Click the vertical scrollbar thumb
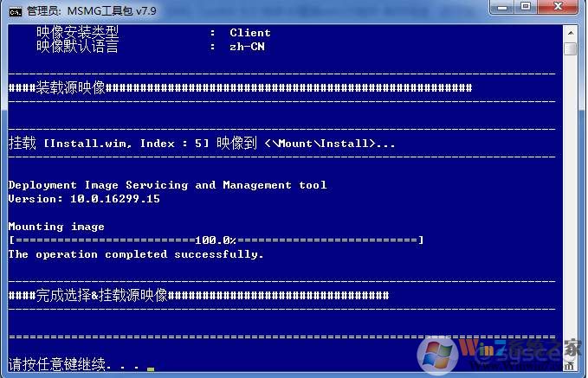This screenshot has height=378, width=588. coord(570,48)
